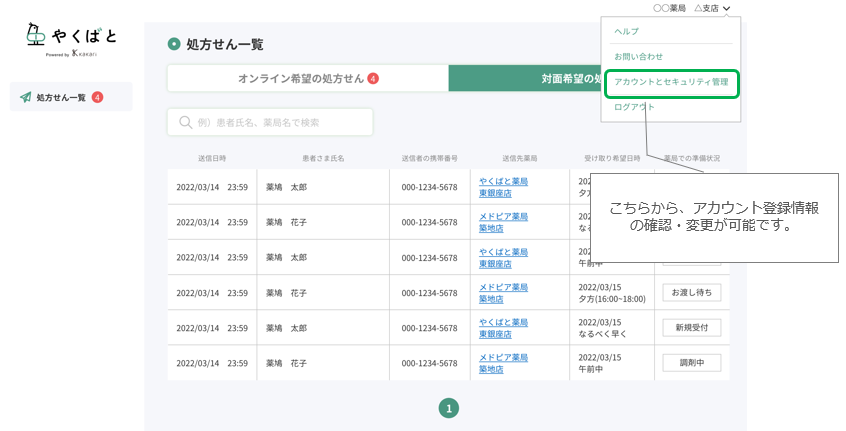846x431 pixels.
Task: Open やくばと薬局 東銀座店 link in third row
Action: coord(503,258)
